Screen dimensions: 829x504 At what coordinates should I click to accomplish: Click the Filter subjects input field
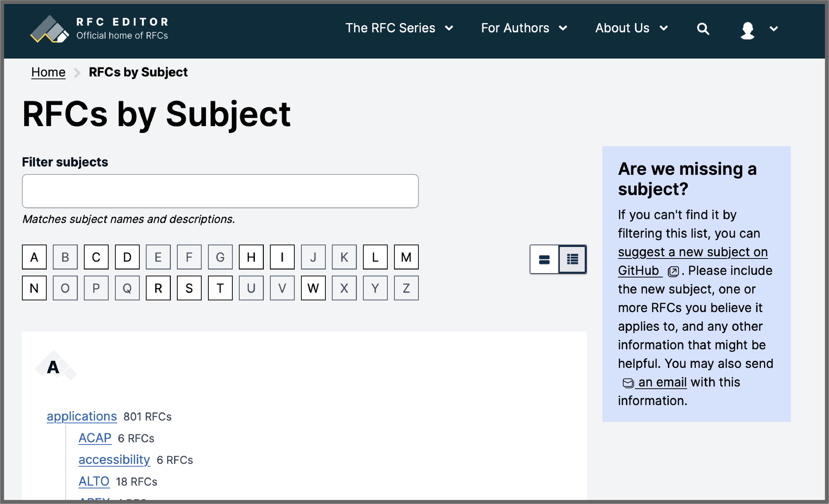[220, 191]
